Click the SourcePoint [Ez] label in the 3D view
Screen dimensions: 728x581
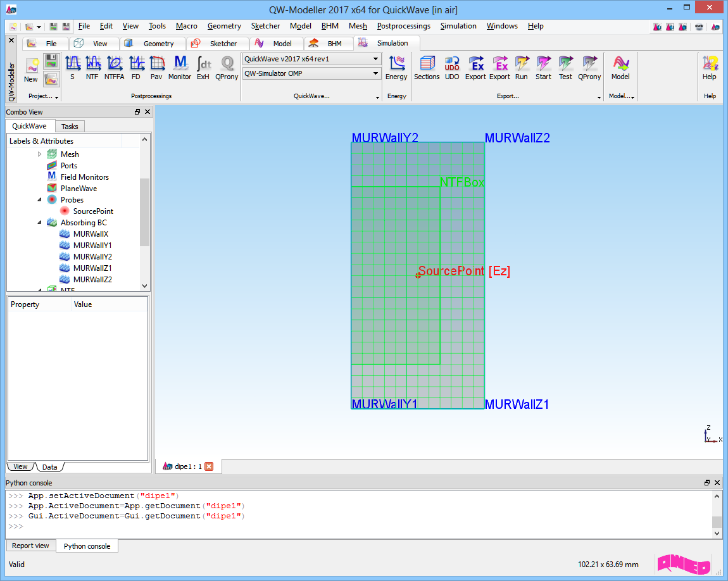click(x=464, y=271)
